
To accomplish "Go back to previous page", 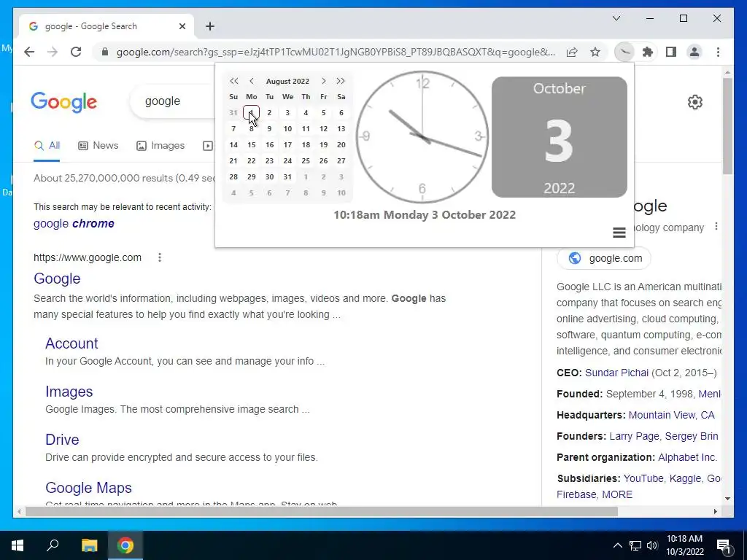I will pyautogui.click(x=29, y=52).
